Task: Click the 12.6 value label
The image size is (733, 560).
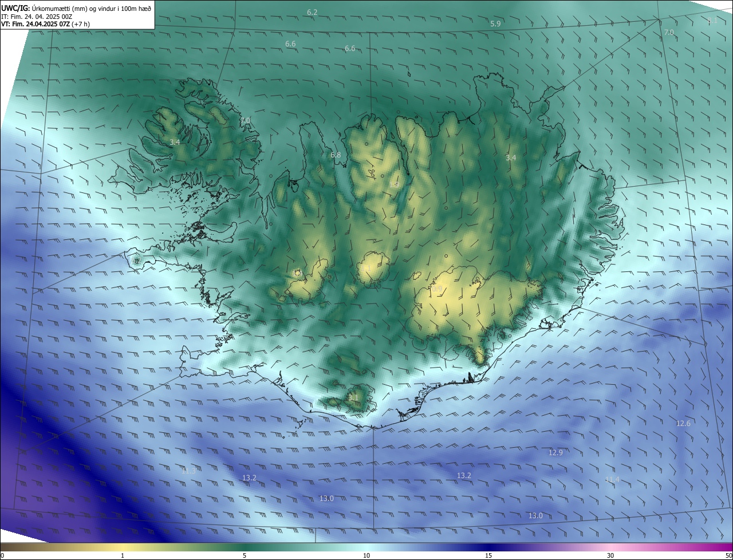Action: pyautogui.click(x=683, y=423)
